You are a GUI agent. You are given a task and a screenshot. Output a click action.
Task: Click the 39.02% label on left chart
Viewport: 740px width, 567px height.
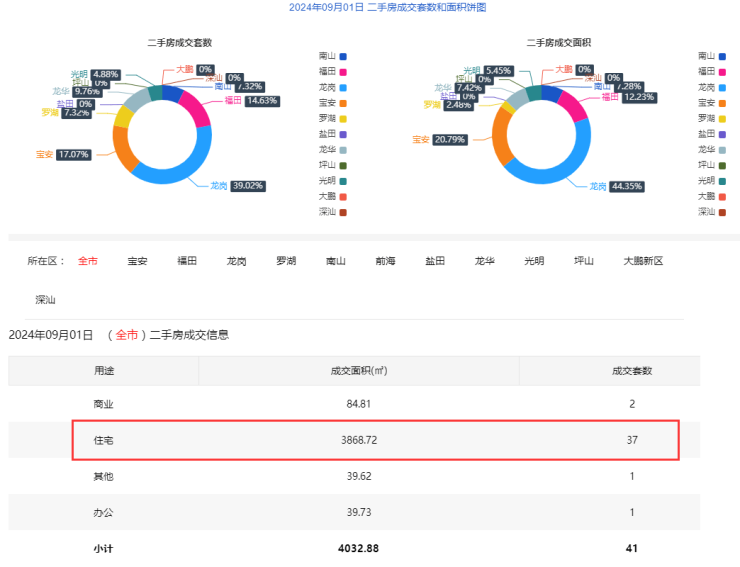(x=249, y=186)
